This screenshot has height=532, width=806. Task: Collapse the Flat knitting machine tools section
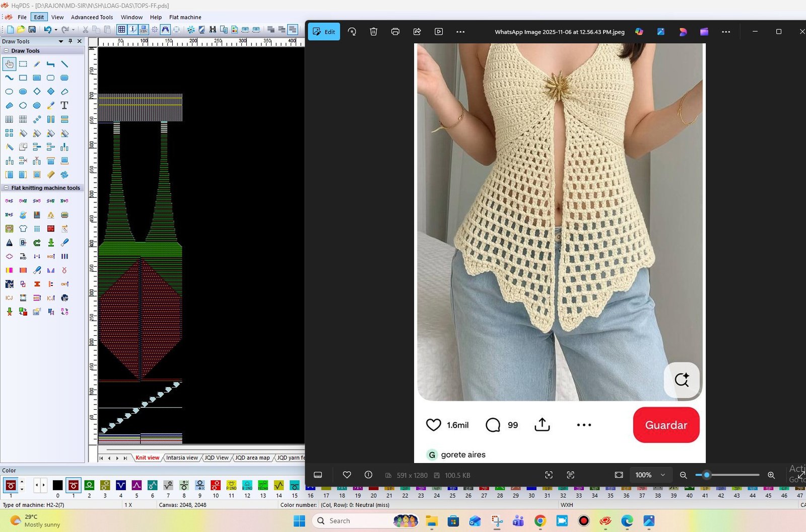tap(6, 188)
